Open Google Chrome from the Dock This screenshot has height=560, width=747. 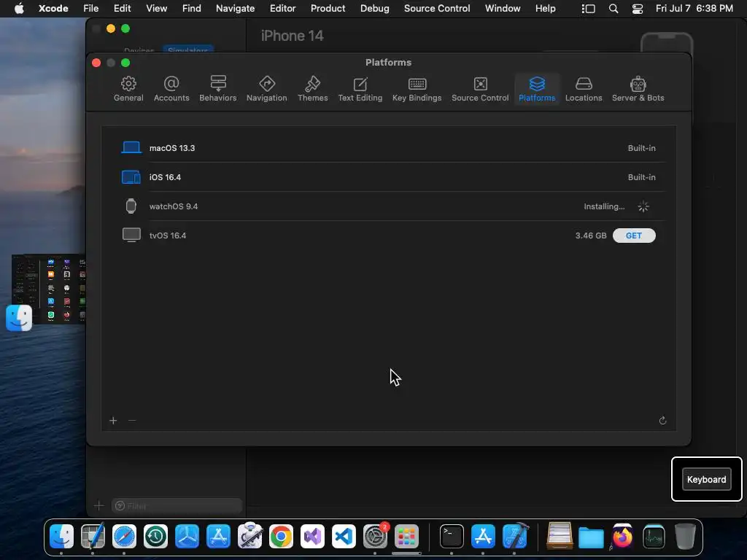pyautogui.click(x=281, y=537)
